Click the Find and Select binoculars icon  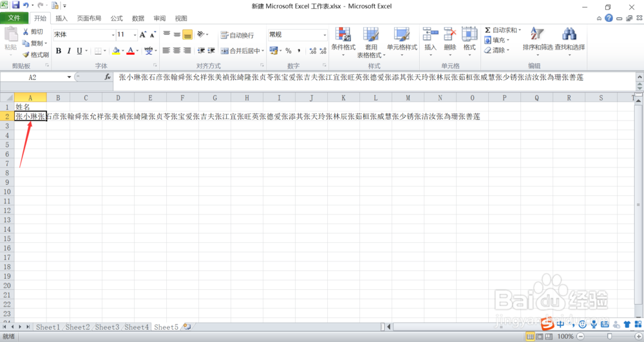click(569, 34)
